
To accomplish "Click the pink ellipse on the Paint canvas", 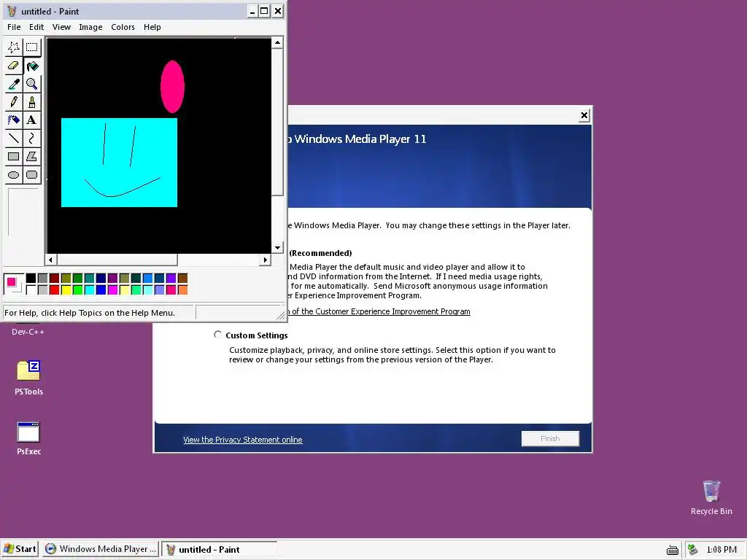I will coord(172,87).
